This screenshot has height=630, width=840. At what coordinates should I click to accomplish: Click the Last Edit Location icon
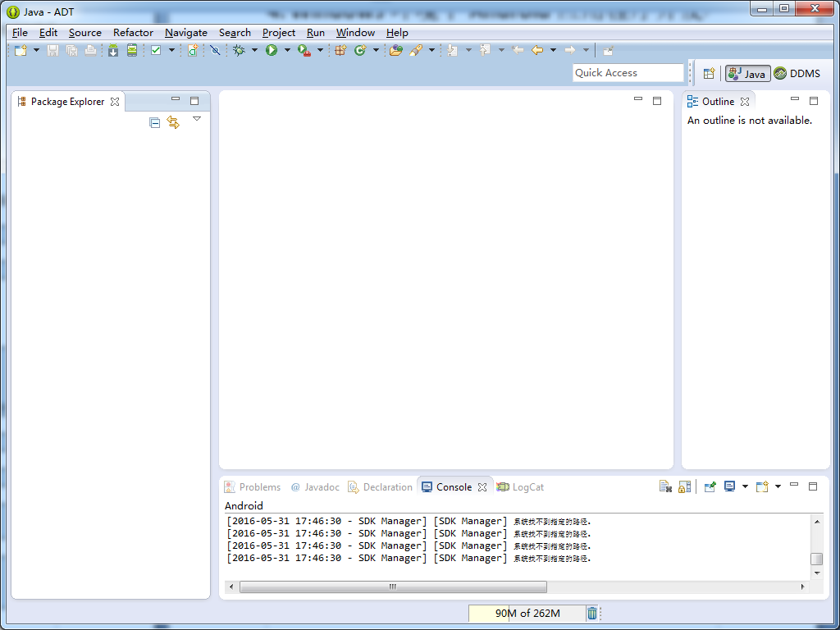pos(518,50)
